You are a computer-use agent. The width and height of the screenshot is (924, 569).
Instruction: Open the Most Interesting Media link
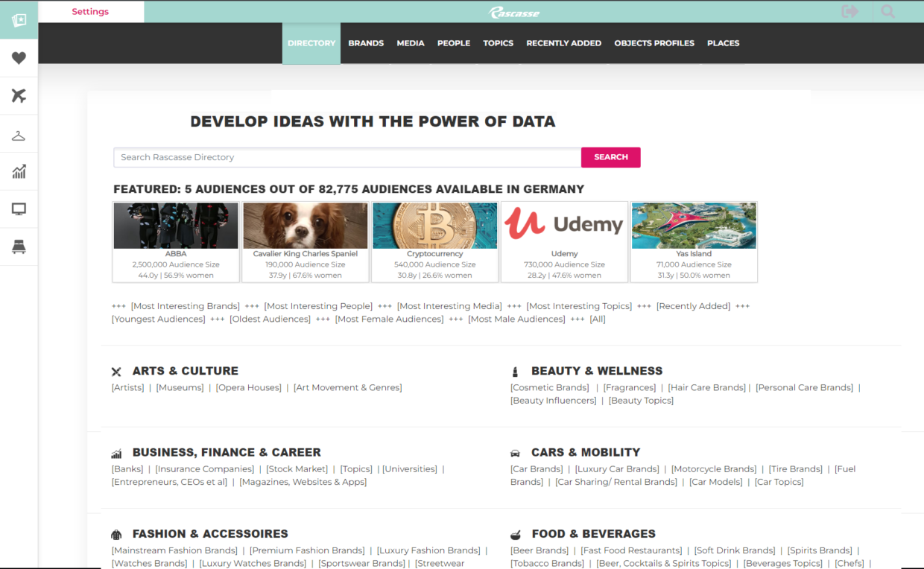(x=449, y=306)
